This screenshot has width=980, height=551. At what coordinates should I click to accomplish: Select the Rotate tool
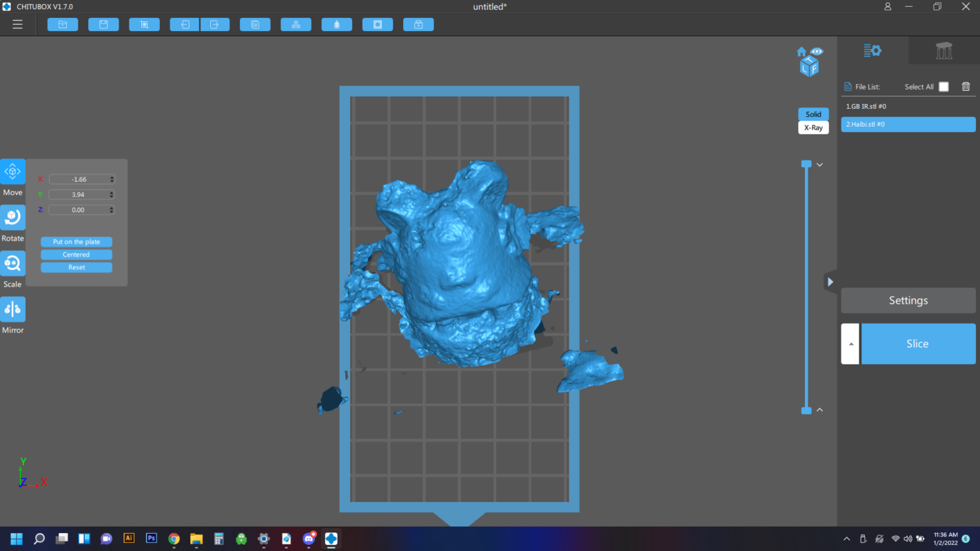click(x=13, y=218)
